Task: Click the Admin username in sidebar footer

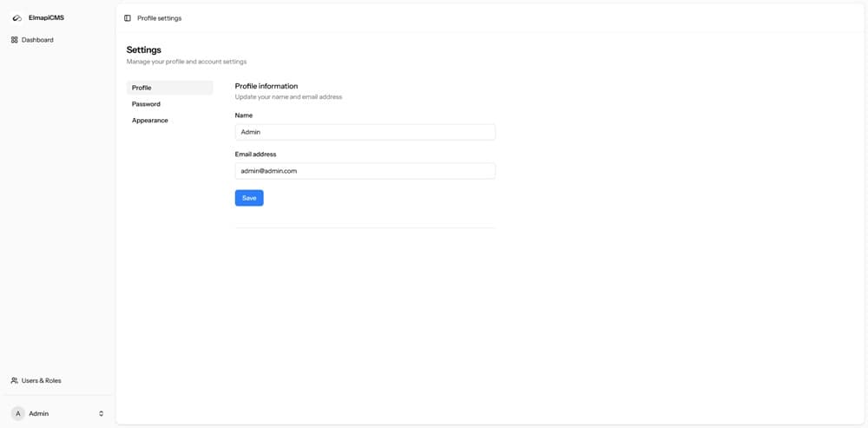Action: [39, 413]
